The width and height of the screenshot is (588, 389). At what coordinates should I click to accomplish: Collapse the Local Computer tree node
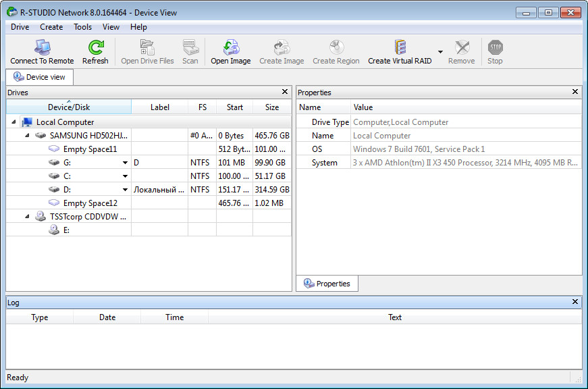(x=15, y=122)
